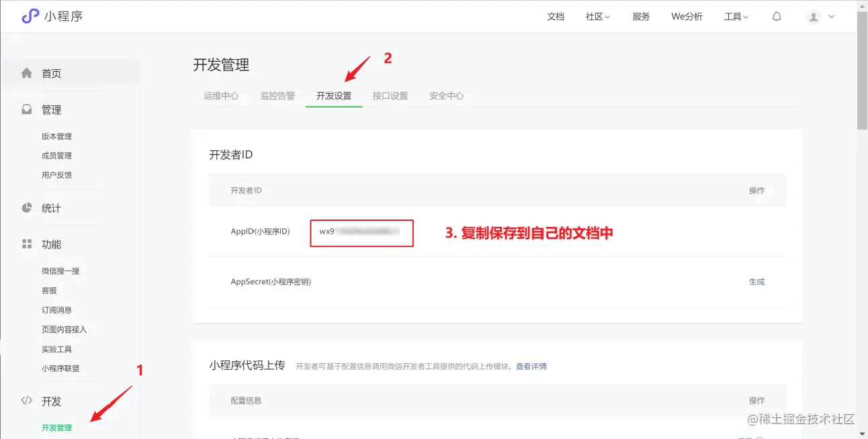Click the page vertical scrollbar thumb
This screenshot has height=439, width=868.
[863, 70]
